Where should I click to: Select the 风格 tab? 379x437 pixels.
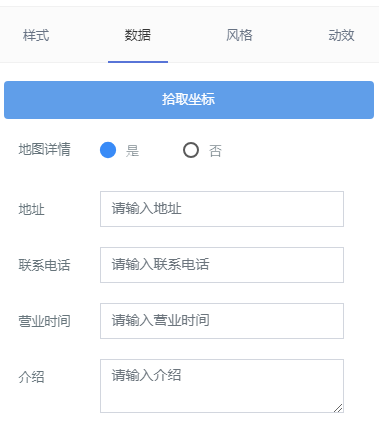coord(239,35)
